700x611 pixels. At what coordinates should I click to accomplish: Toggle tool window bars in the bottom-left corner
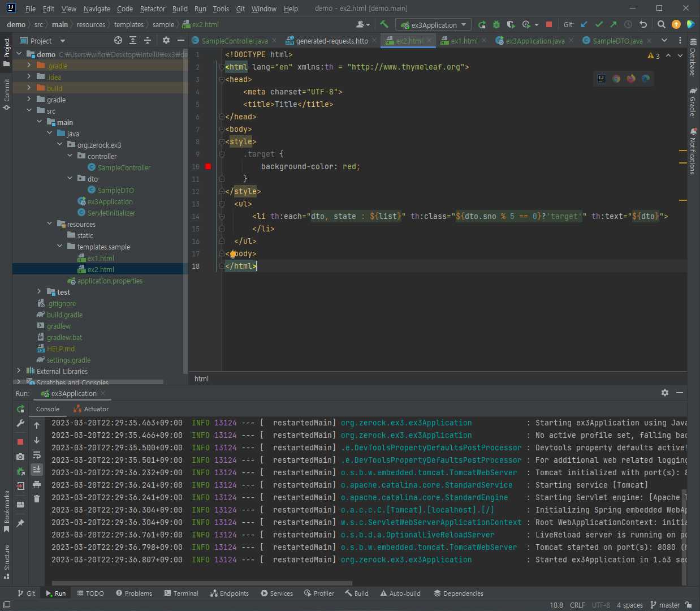[7, 605]
